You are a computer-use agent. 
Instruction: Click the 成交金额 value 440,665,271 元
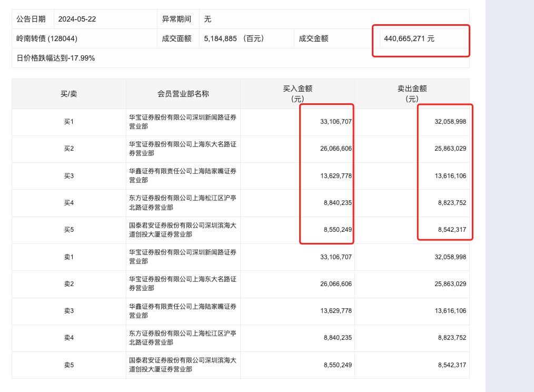pyautogui.click(x=409, y=38)
